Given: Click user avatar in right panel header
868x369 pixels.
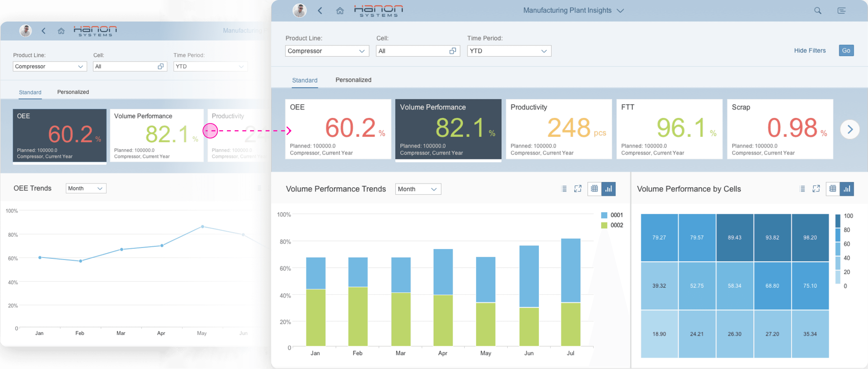Looking at the screenshot, I should point(299,11).
